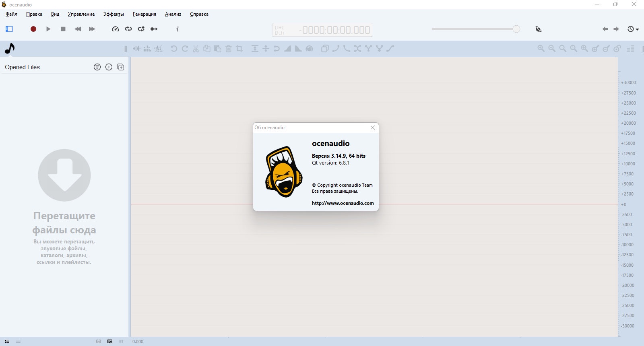The image size is (644, 346).
Task: Start recording with the red Record button
Action: click(x=33, y=29)
